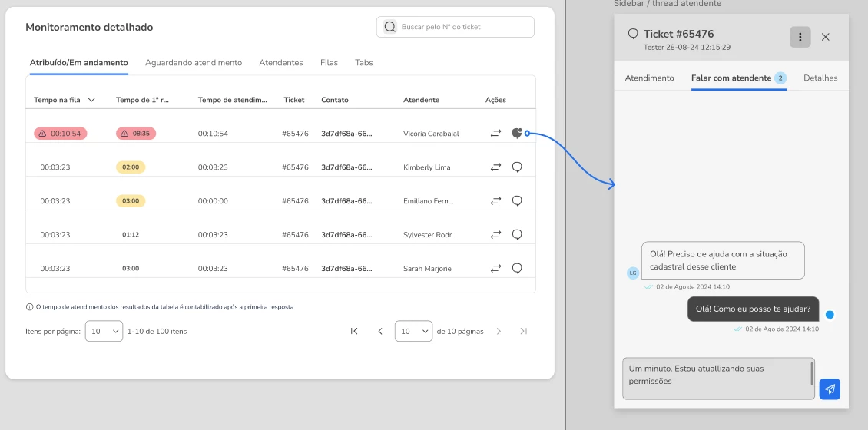868x430 pixels.
Task: Switch to Aguardando atendimento tab
Action: coord(194,62)
